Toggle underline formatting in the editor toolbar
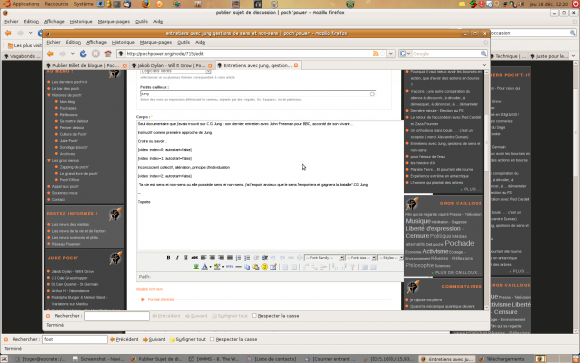 click(x=186, y=258)
